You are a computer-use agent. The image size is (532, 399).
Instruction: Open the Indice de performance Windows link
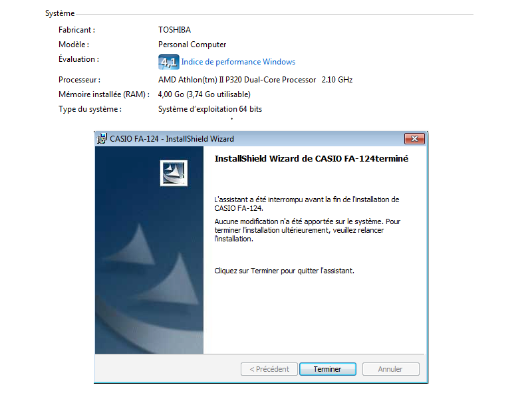pos(238,62)
